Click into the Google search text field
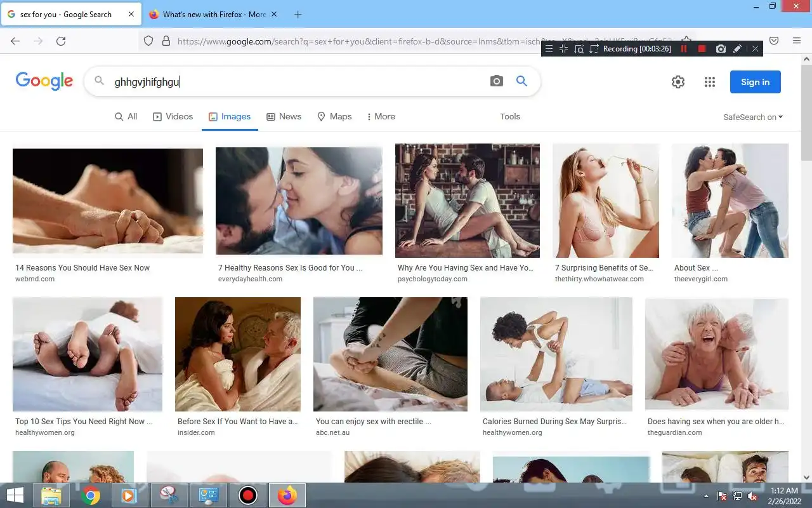 point(298,81)
